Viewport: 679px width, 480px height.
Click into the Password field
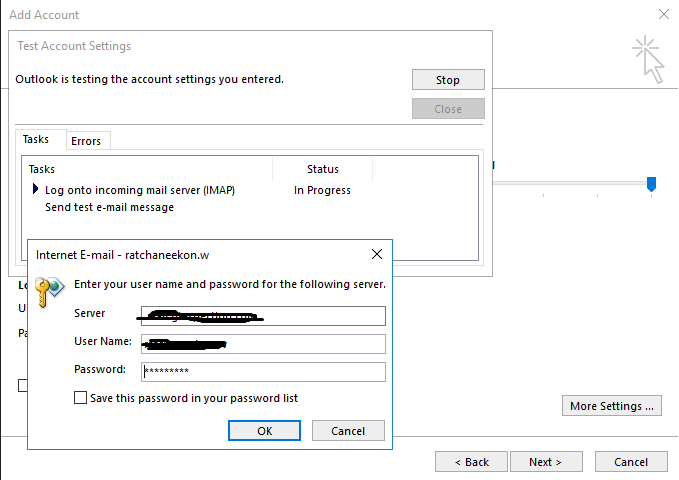point(263,371)
